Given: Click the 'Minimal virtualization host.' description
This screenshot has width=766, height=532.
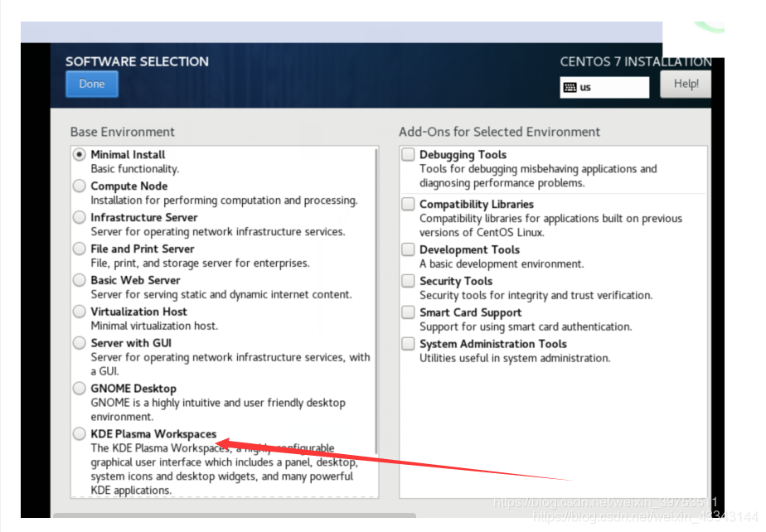Looking at the screenshot, I should 154,326.
